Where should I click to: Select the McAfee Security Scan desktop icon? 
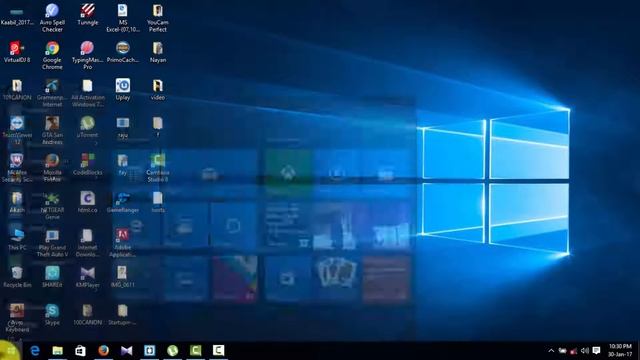click(x=17, y=168)
